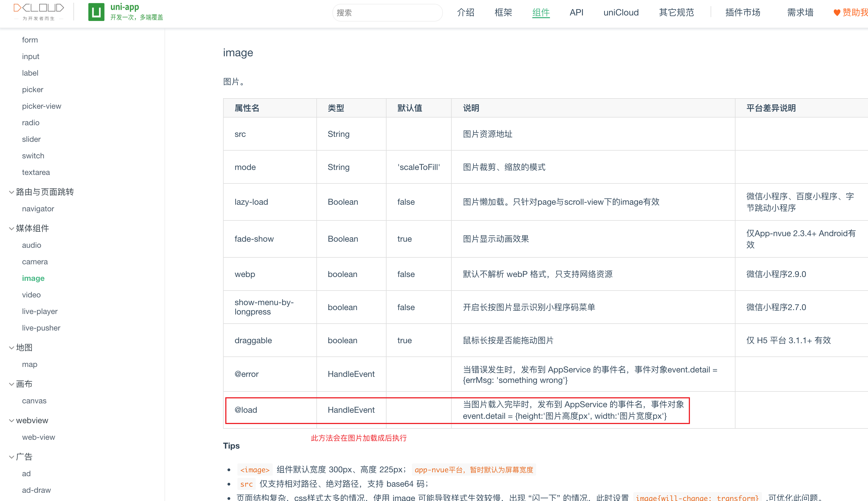Open the 框架 nav item

pyautogui.click(x=503, y=13)
